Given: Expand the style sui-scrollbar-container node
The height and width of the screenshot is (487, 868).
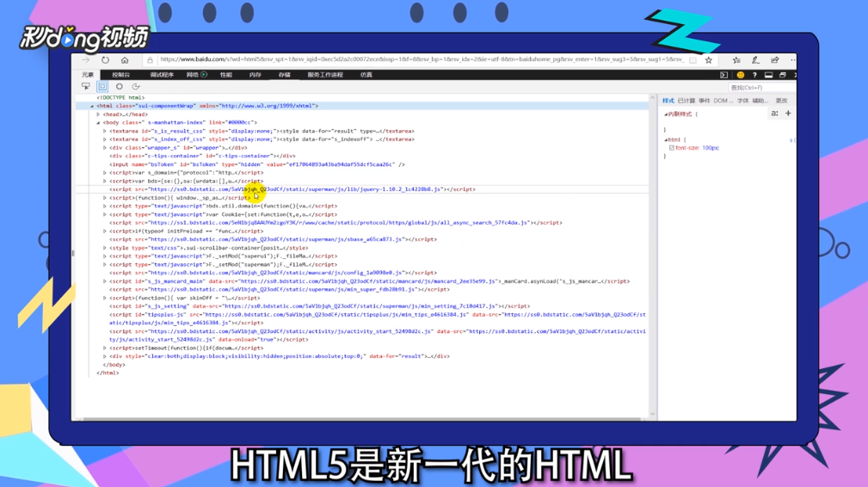Looking at the screenshot, I should 105,248.
